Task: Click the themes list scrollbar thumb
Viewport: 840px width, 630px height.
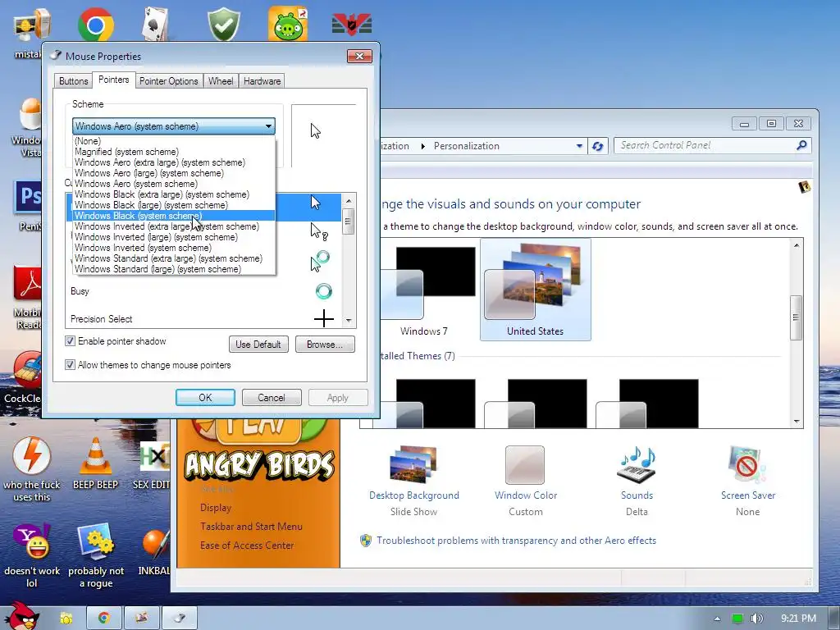Action: tap(796, 317)
